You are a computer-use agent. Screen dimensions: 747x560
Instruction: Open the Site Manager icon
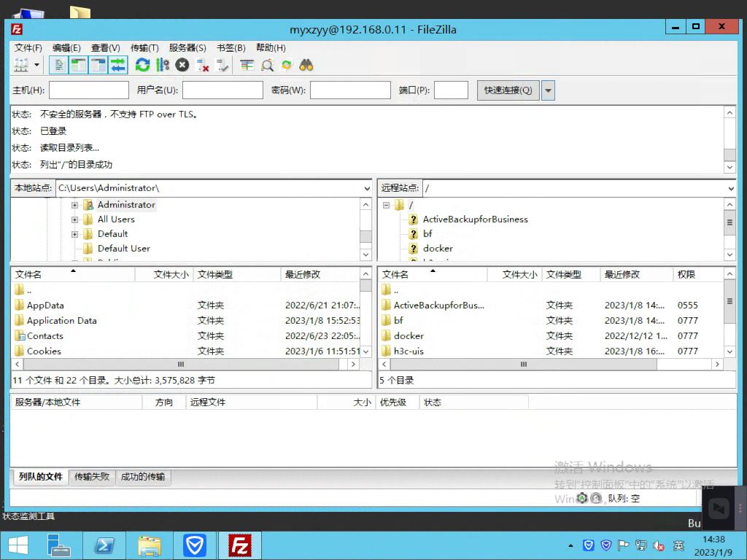(x=21, y=65)
